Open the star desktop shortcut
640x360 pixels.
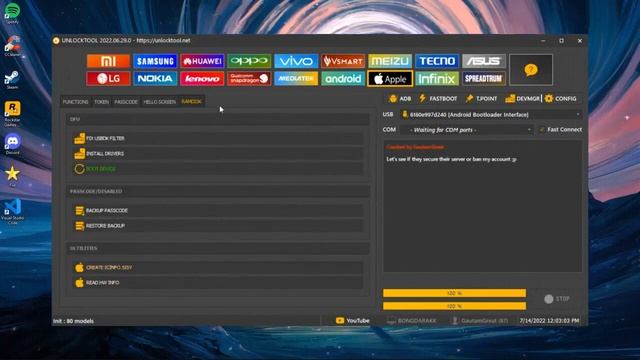[12, 176]
